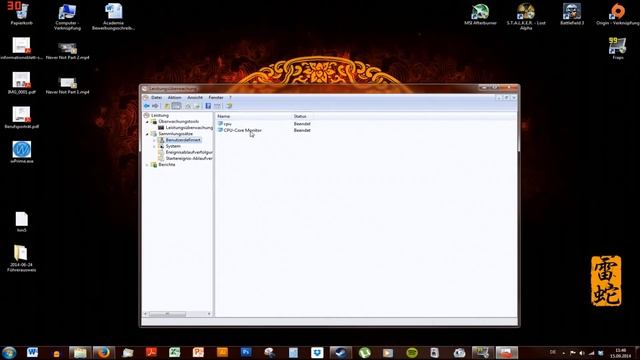640x360 pixels.
Task: Click the tree pane horizontal scrollbar thumb
Action: [167, 314]
